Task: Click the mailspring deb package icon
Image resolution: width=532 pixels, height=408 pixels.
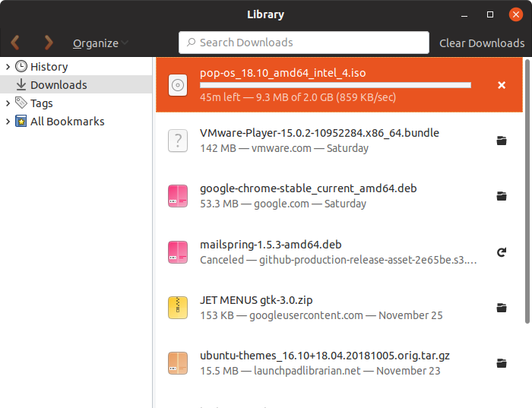Action: pyautogui.click(x=178, y=252)
